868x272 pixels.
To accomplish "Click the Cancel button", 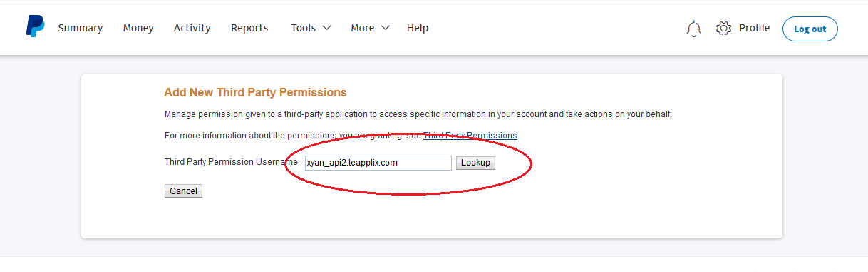I will point(183,191).
